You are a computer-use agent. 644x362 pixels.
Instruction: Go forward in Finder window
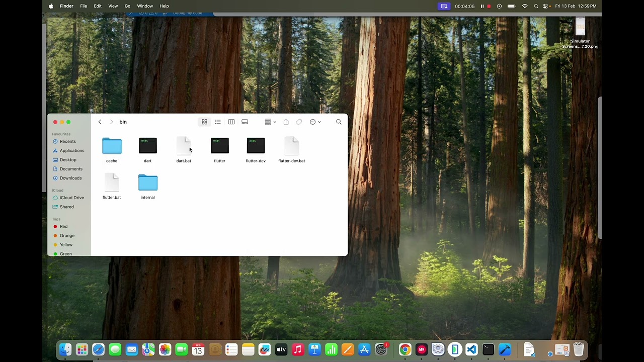[x=111, y=122]
